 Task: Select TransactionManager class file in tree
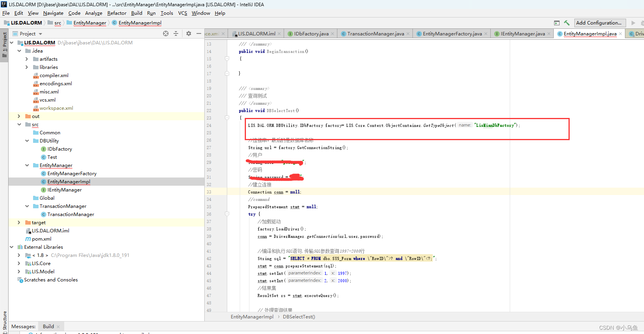pos(71,214)
